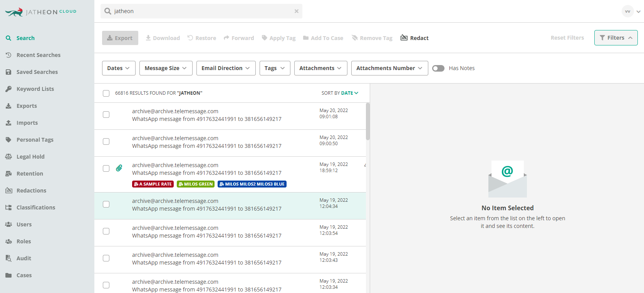Viewport: 644px width, 293px height.
Task: Click the Search sidebar icon
Action: click(x=8, y=38)
